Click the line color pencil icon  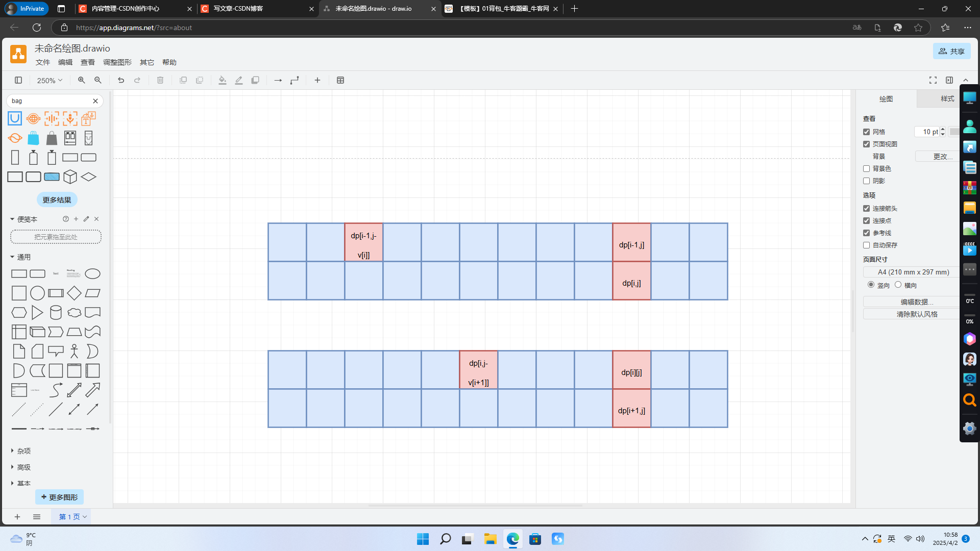pyautogui.click(x=238, y=80)
